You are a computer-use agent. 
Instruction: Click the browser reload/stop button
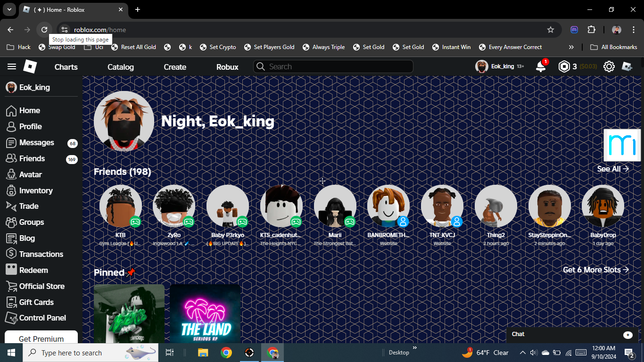(x=44, y=30)
